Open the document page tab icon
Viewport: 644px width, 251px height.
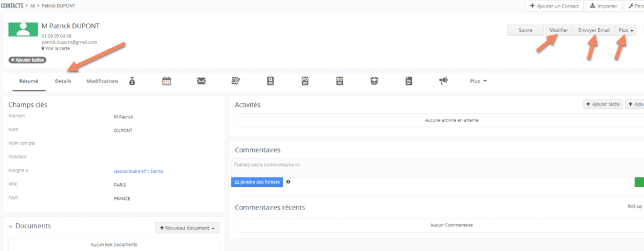pyautogui.click(x=409, y=81)
